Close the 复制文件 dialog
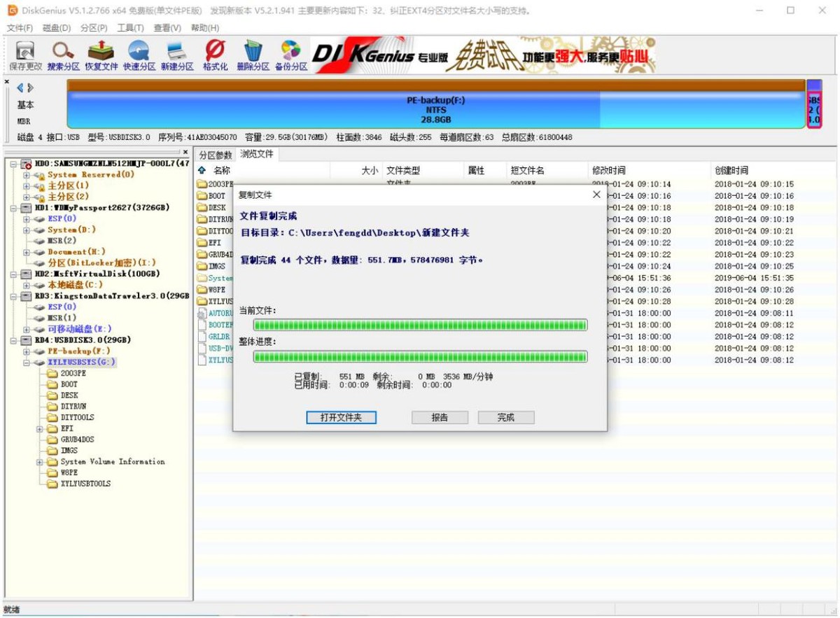 click(596, 195)
